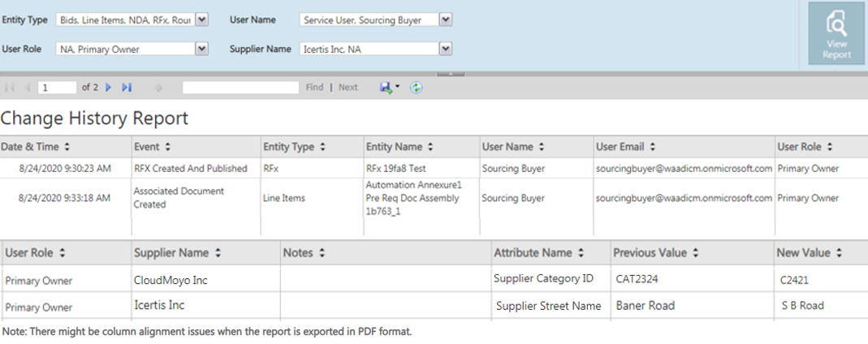Image resolution: width=868 pixels, height=344 pixels.
Task: Sort by Date & Time column
Action: pos(67,147)
